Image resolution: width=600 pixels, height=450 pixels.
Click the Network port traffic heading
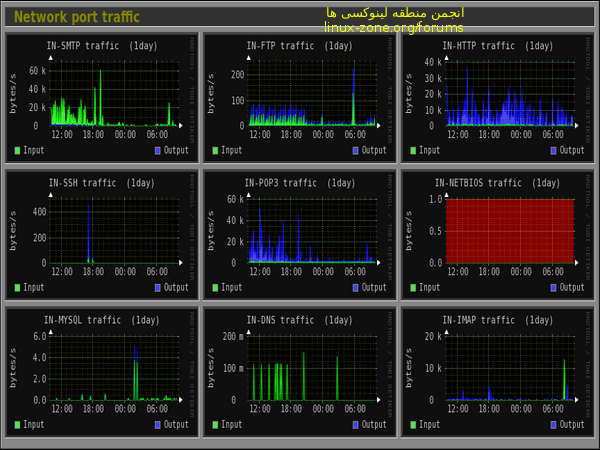(77, 17)
